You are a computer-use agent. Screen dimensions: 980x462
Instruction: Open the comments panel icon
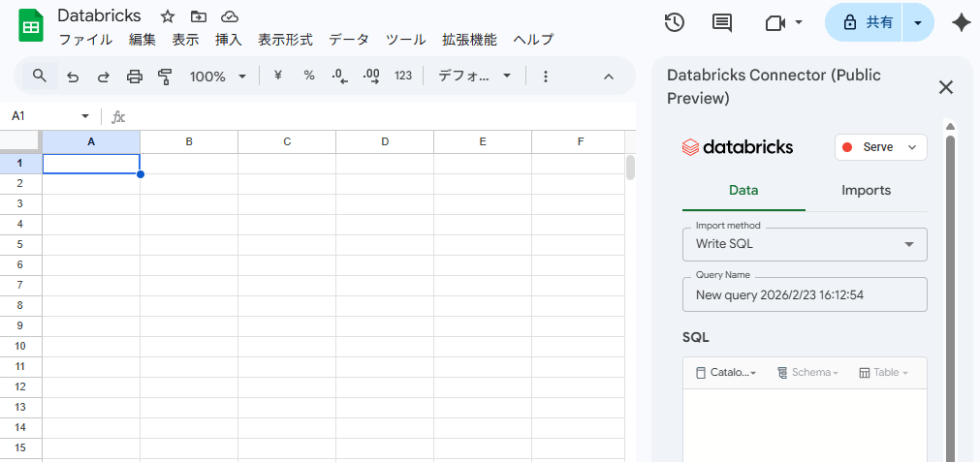(x=722, y=22)
